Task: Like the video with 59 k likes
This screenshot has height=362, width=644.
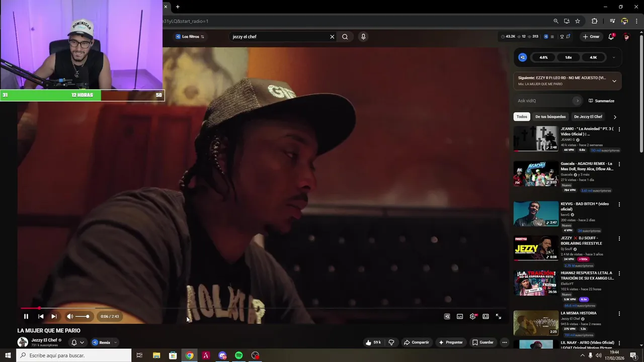Action: [373, 342]
